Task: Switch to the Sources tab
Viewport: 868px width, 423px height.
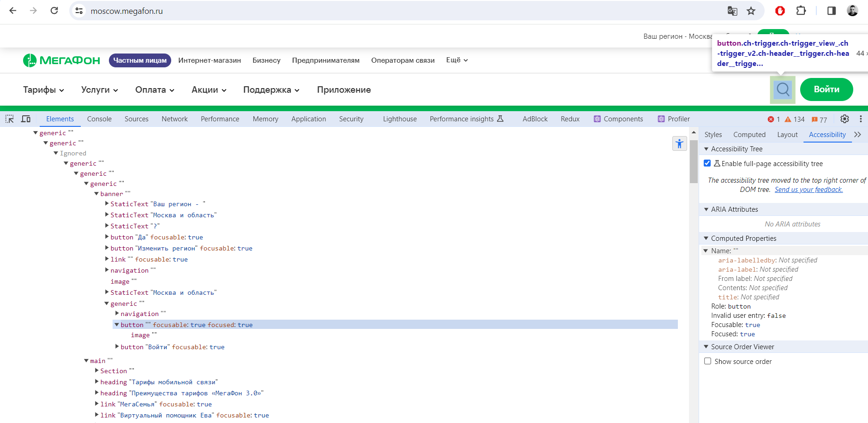Action: (x=137, y=119)
